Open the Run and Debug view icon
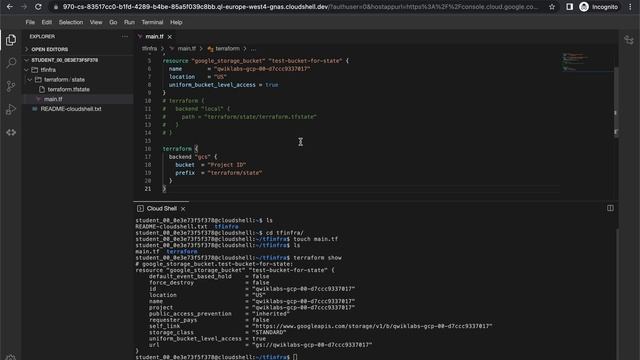Image resolution: width=640 pixels, height=360 pixels. point(11,109)
